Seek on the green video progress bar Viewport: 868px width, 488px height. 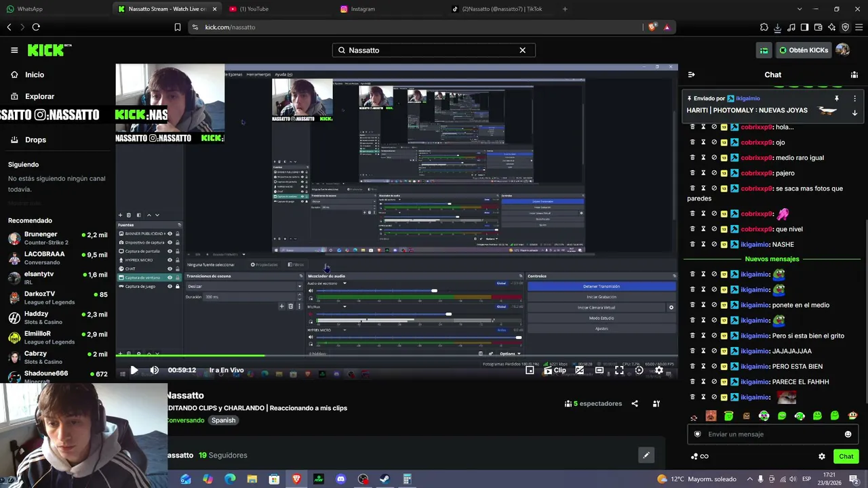(397, 355)
